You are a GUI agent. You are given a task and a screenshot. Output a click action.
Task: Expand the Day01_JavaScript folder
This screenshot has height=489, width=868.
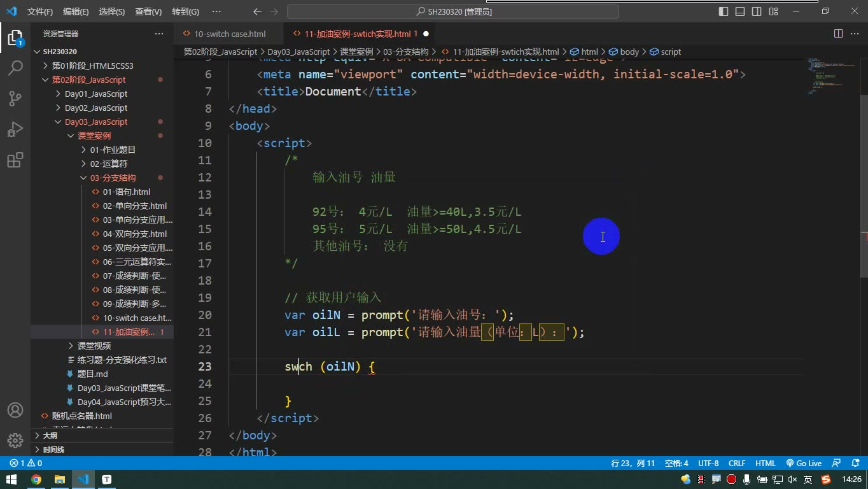tap(96, 94)
